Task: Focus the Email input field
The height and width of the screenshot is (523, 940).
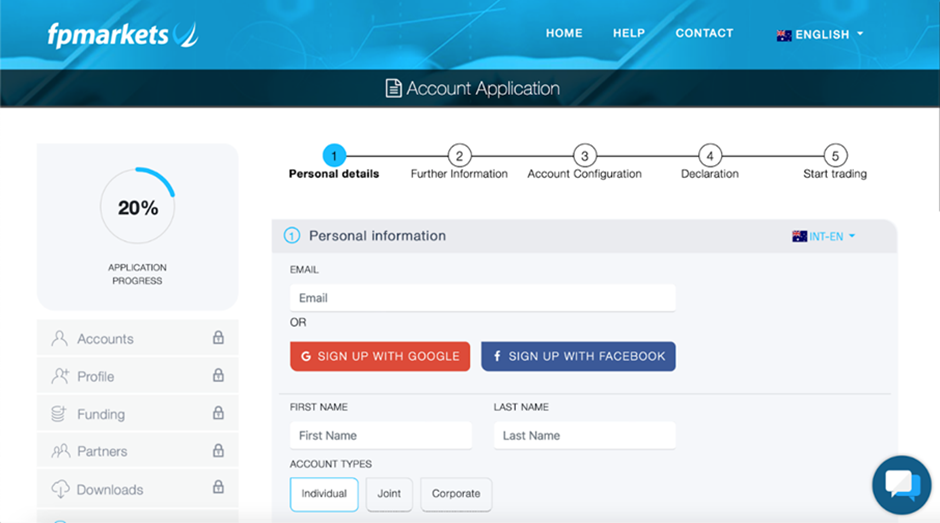Action: tap(482, 298)
